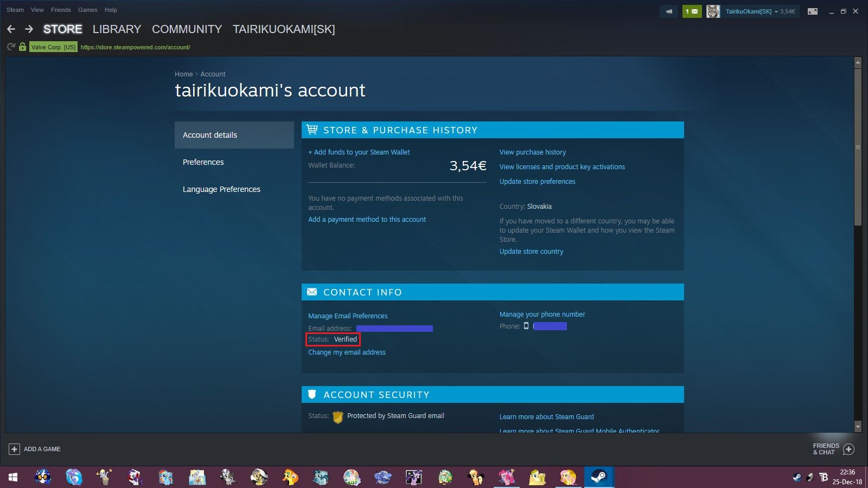Open Manage your phone number link
Screen dimensions: 868x488
(x=542, y=314)
